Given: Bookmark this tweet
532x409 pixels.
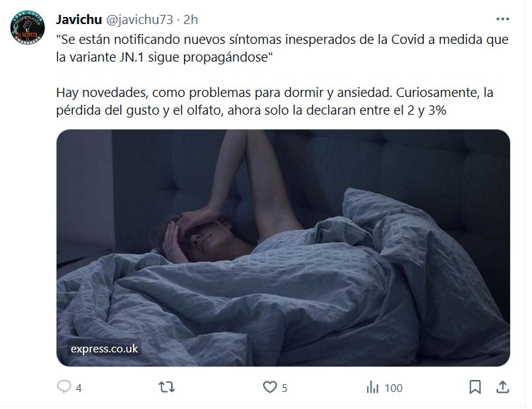Looking at the screenshot, I should point(475,387).
